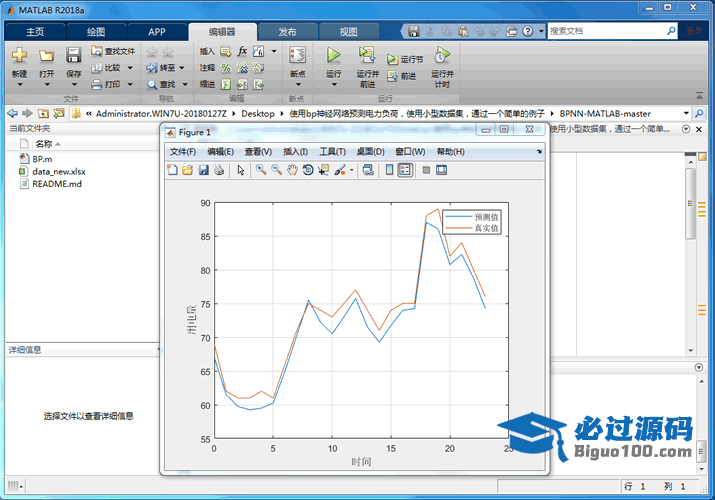Click the green Run (运行) button
This screenshot has width=715, height=500.
(x=333, y=56)
